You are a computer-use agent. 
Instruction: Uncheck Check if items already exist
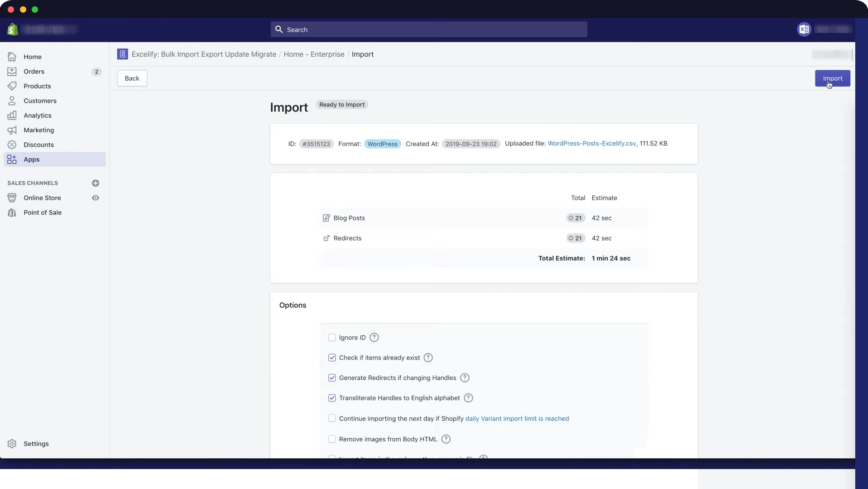point(332,358)
